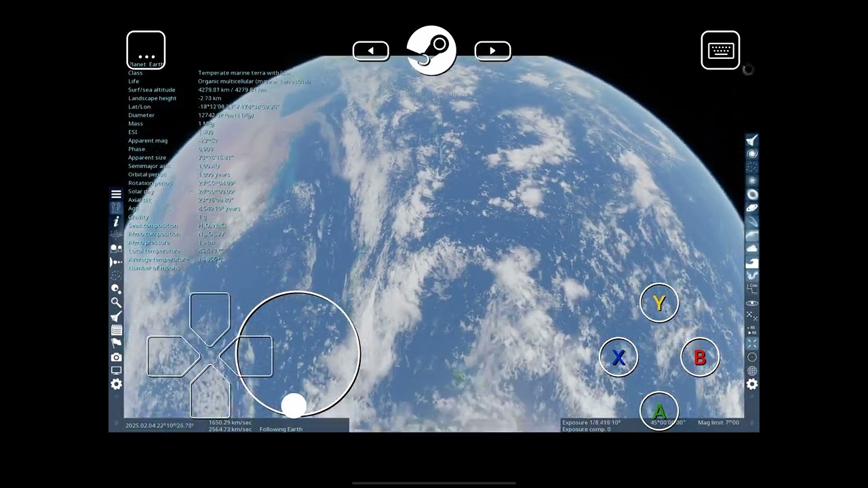
Task: Open the display monitor icon
Action: [116, 370]
